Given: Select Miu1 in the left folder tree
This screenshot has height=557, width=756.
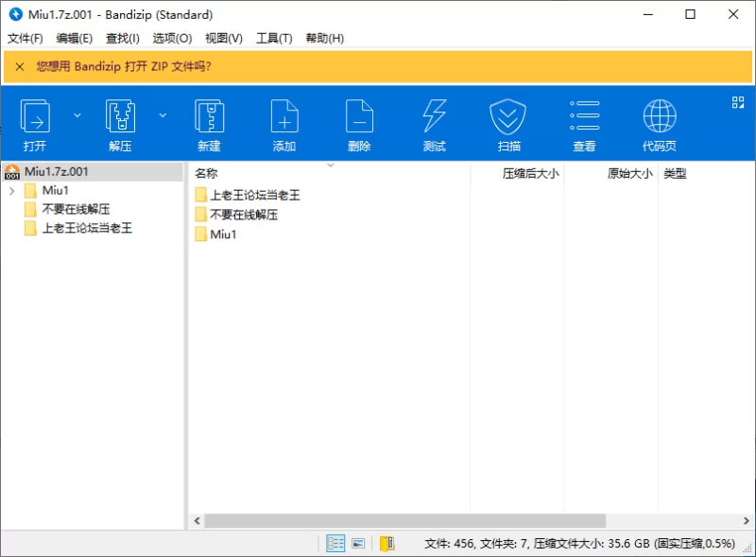Looking at the screenshot, I should coord(56,191).
